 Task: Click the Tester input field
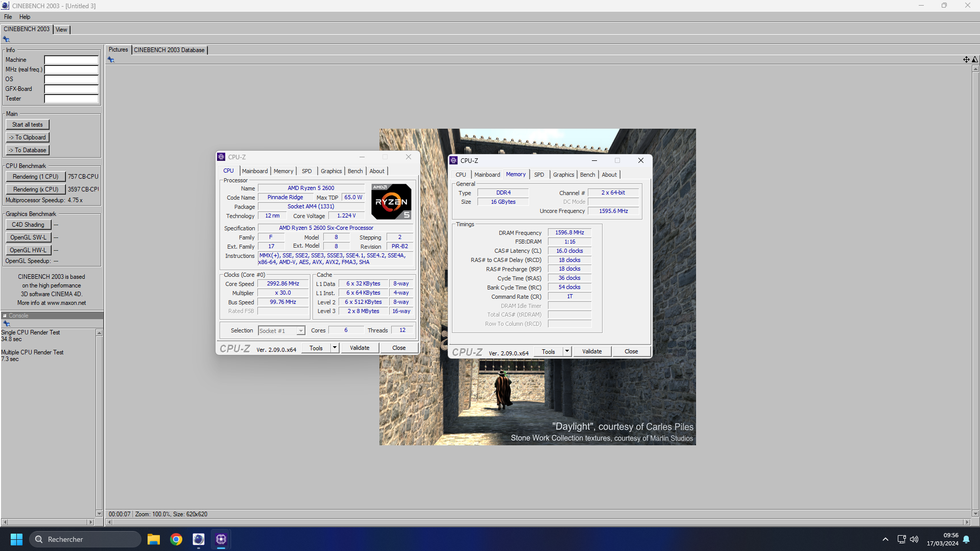point(71,99)
